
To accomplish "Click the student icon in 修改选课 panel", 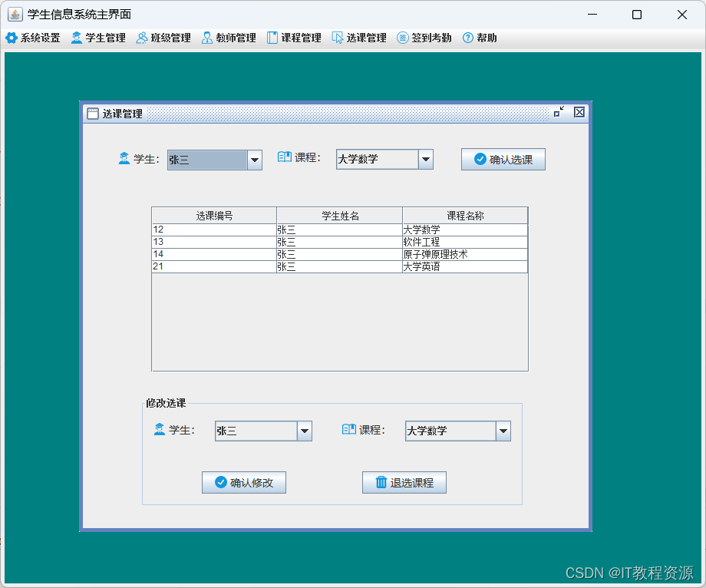I will pyautogui.click(x=160, y=430).
